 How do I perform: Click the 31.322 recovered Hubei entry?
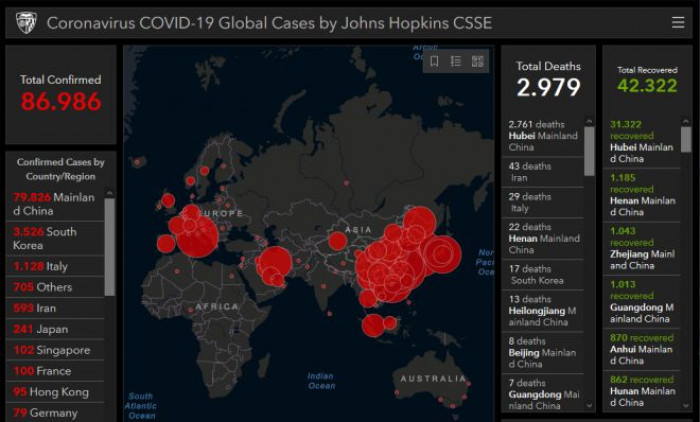point(642,142)
